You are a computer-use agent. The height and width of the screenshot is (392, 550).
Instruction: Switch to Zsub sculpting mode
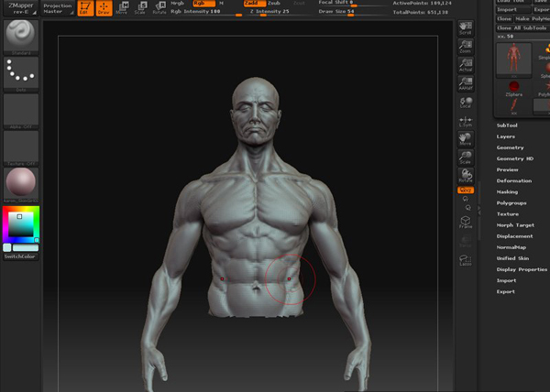[273, 3]
